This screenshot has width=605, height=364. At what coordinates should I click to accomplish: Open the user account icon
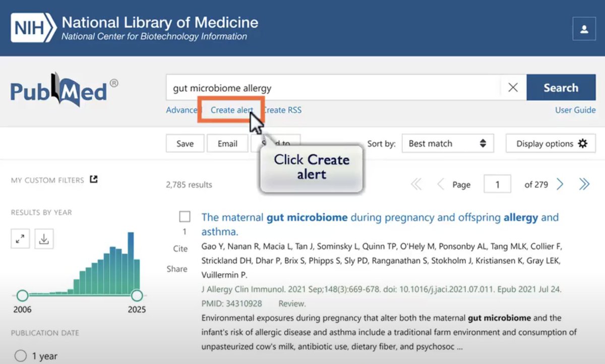[584, 29]
